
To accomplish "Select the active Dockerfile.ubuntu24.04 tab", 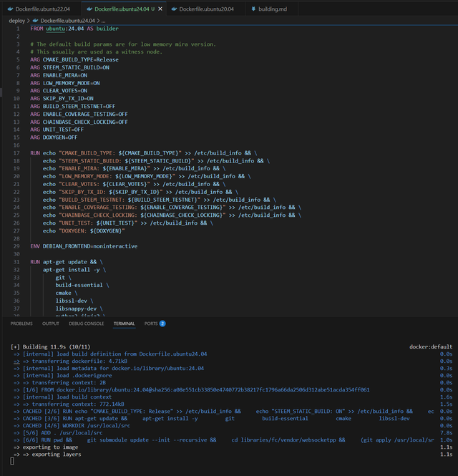I will click(x=122, y=9).
